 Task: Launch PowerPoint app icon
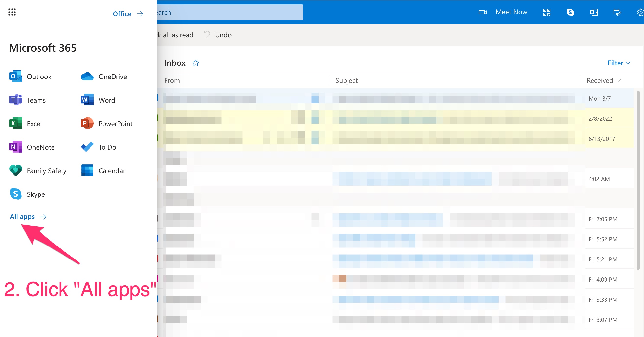[x=87, y=124]
